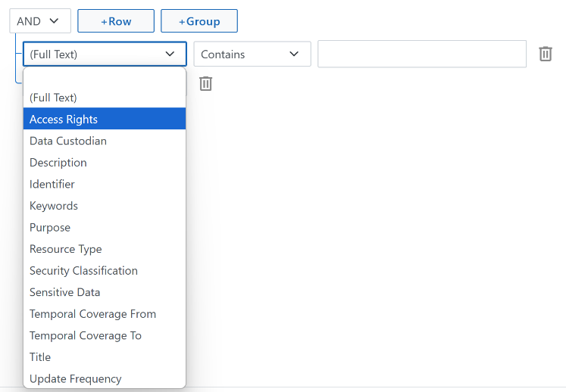The height and width of the screenshot is (392, 566).
Task: Pick the Title field option
Action: (105, 357)
